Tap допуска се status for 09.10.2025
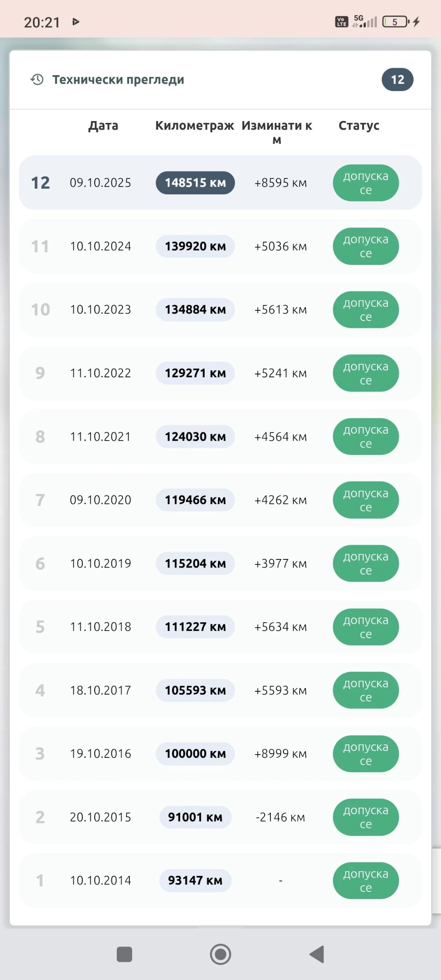 [366, 183]
